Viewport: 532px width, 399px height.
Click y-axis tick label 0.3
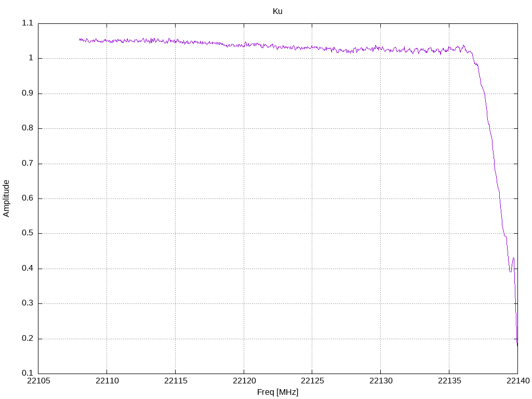[x=28, y=303]
